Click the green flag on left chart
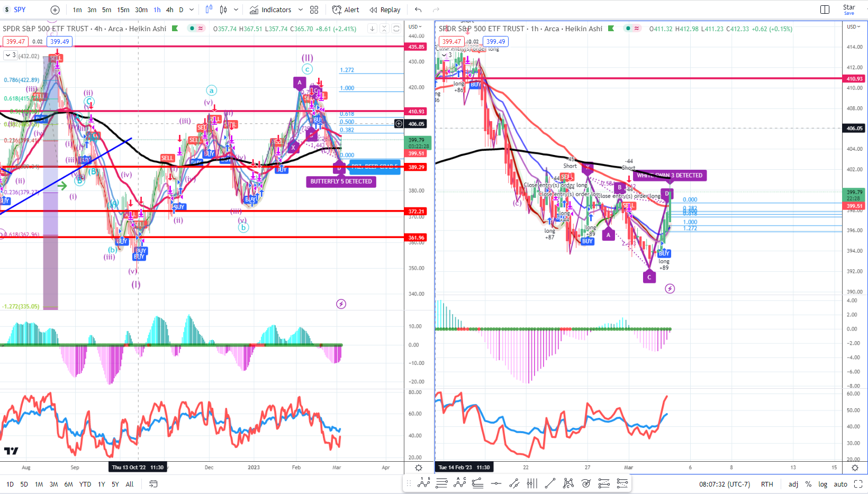The height and width of the screenshot is (494, 868). [175, 29]
